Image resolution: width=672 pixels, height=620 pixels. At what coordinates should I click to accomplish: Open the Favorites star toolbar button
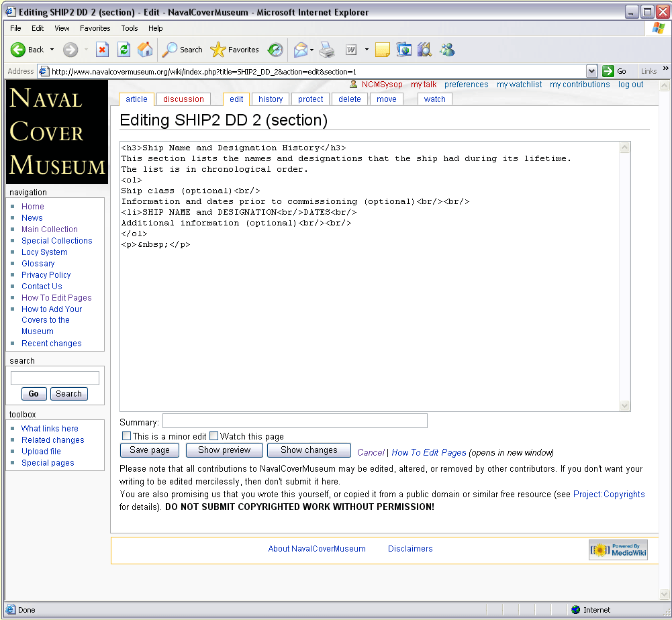235,50
